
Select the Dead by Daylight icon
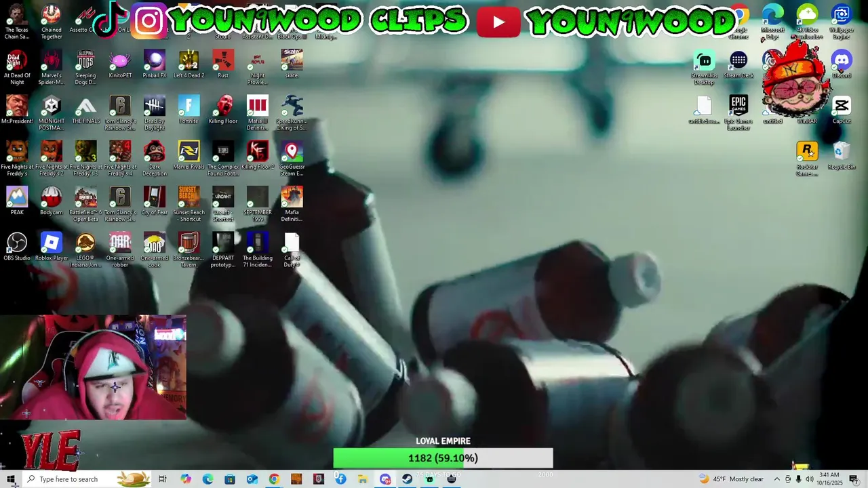pos(155,113)
